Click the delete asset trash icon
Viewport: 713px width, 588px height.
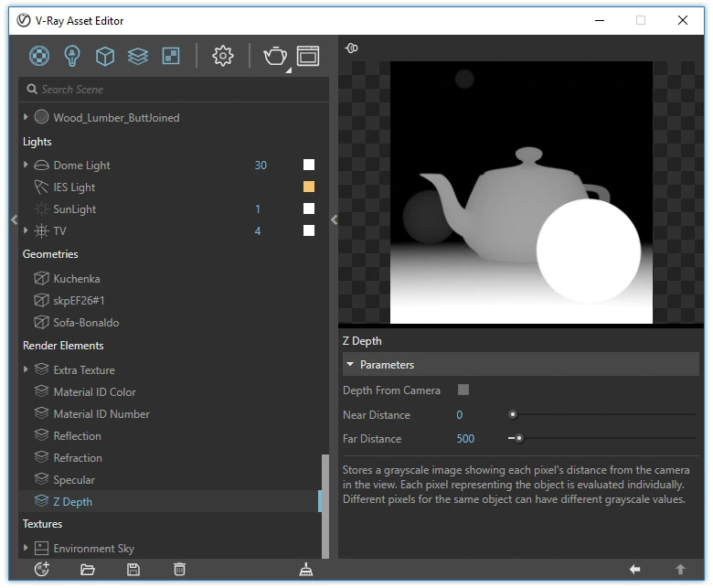tap(179, 570)
